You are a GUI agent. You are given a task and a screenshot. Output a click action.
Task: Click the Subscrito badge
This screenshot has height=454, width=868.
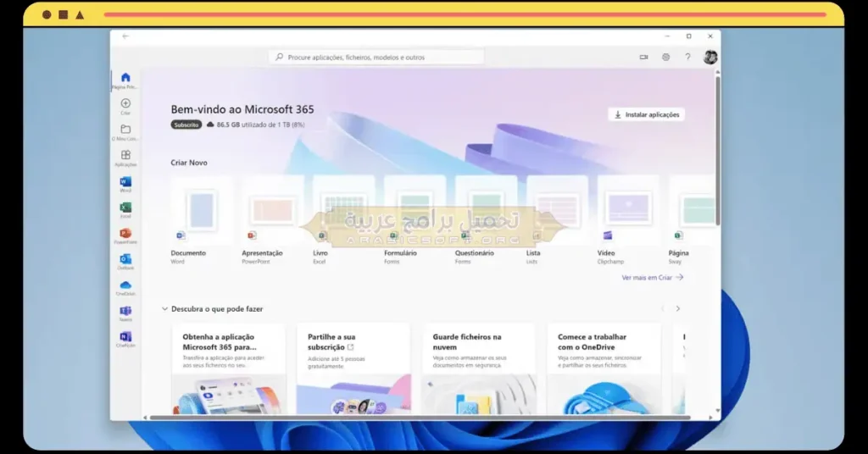point(186,125)
